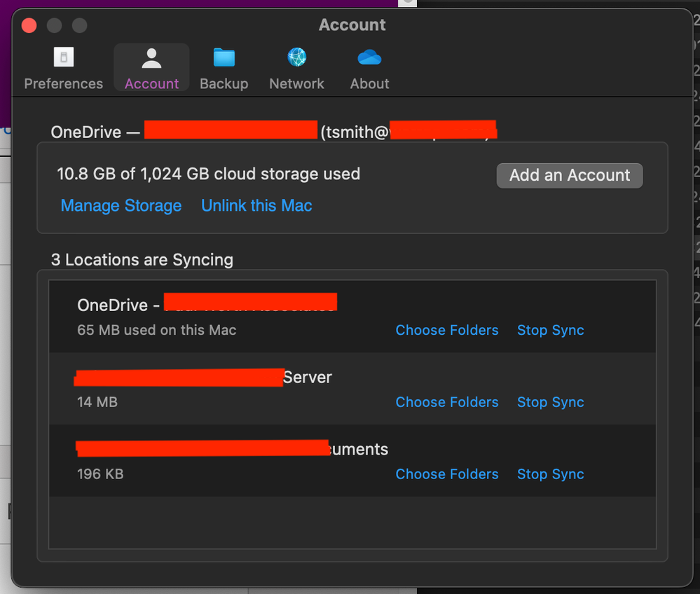Select the '14 MB' size text

[x=97, y=401]
